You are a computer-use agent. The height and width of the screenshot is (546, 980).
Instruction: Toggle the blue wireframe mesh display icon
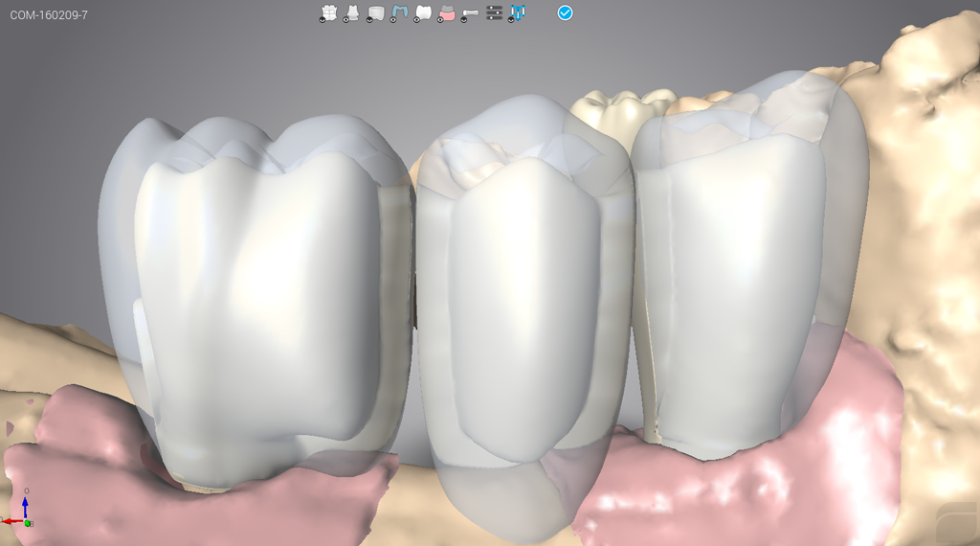pyautogui.click(x=518, y=13)
